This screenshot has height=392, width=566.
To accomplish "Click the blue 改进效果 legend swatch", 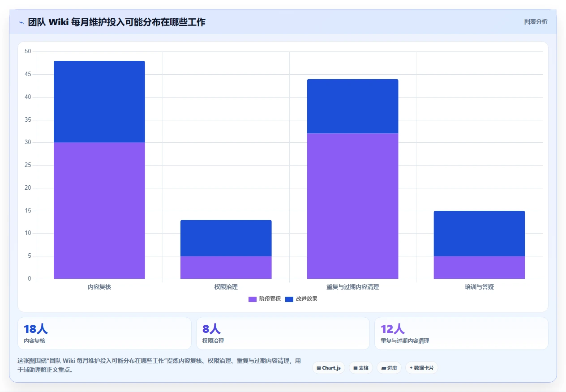I will click(289, 299).
